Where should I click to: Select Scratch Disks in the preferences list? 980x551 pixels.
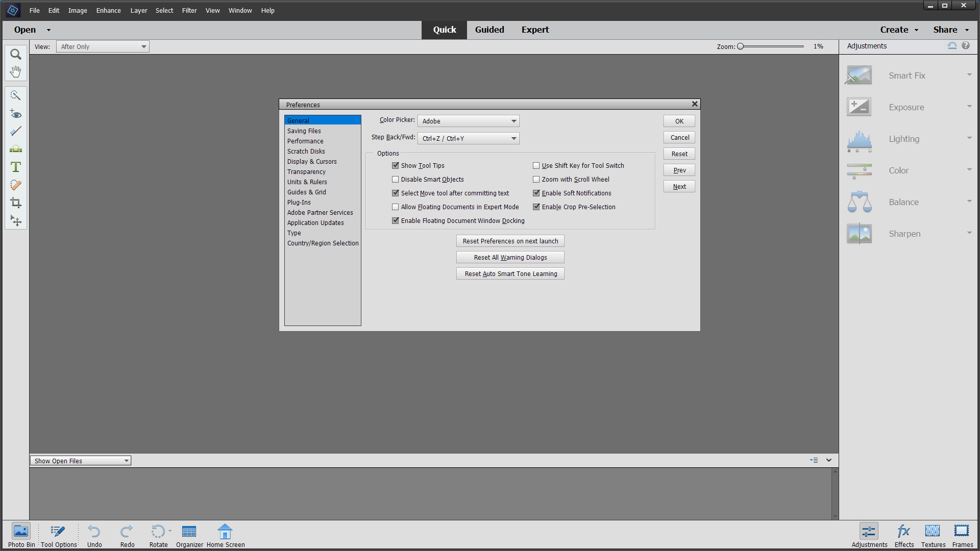(306, 151)
